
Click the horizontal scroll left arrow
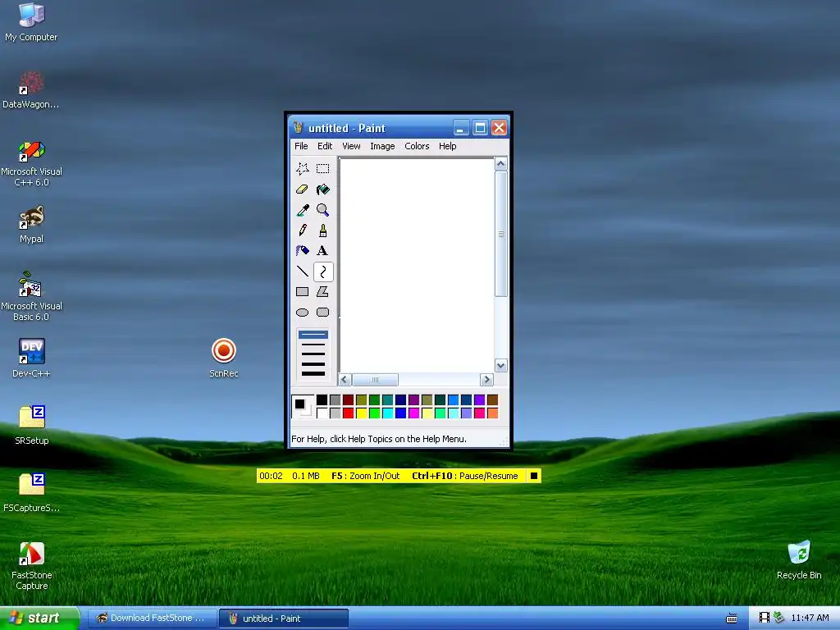[x=345, y=380]
